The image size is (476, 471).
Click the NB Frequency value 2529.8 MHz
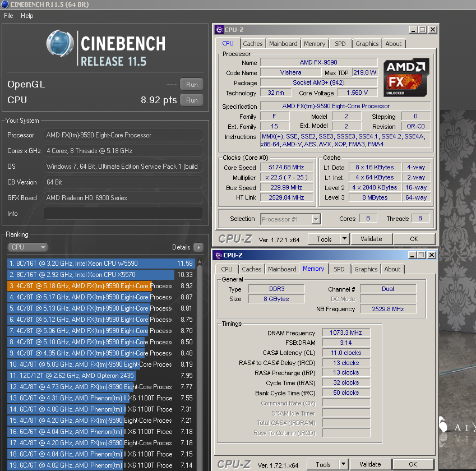click(387, 309)
